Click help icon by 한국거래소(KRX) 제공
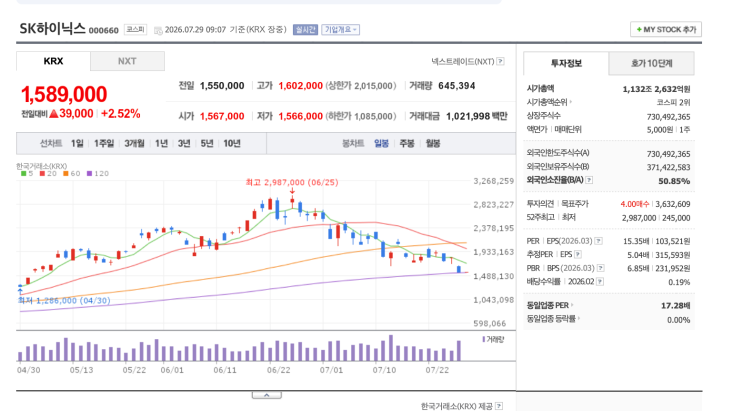Screen dimensions: 743x411 499,406
